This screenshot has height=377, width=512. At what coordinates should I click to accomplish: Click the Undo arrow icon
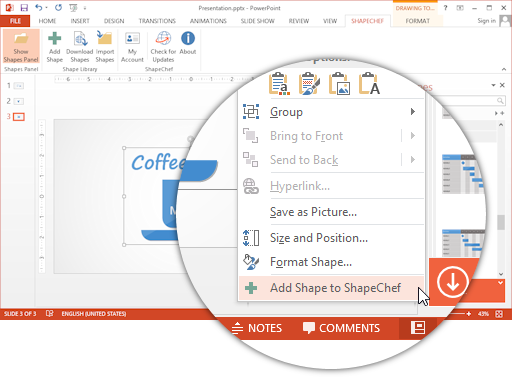coord(39,7)
